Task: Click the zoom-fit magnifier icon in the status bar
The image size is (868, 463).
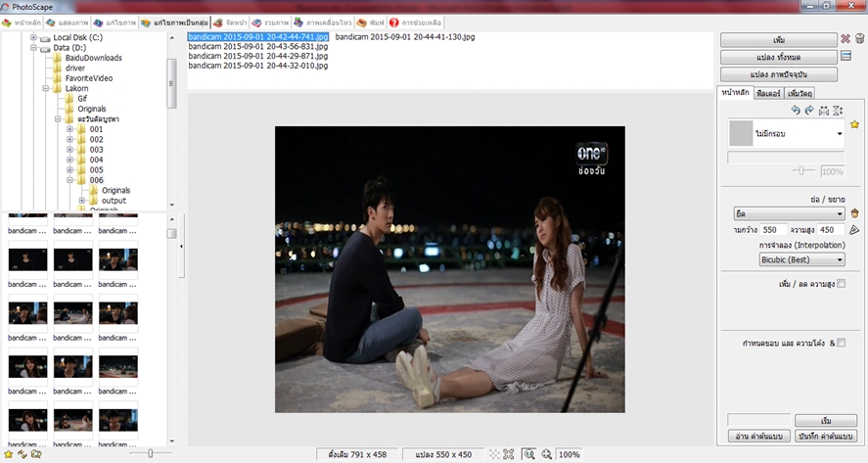Action: [529, 455]
